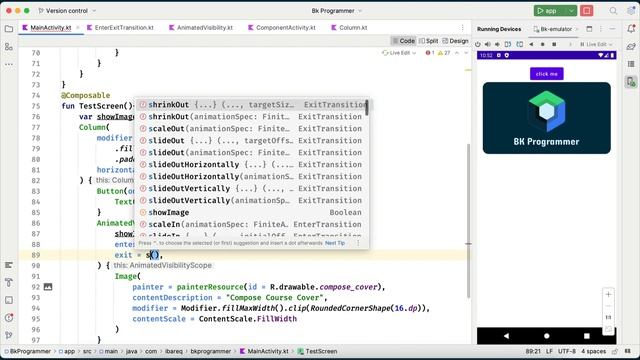This screenshot has height=360, width=640.
Task: Open Search Everywhere magnifier icon
Action: pyautogui.click(x=613, y=11)
